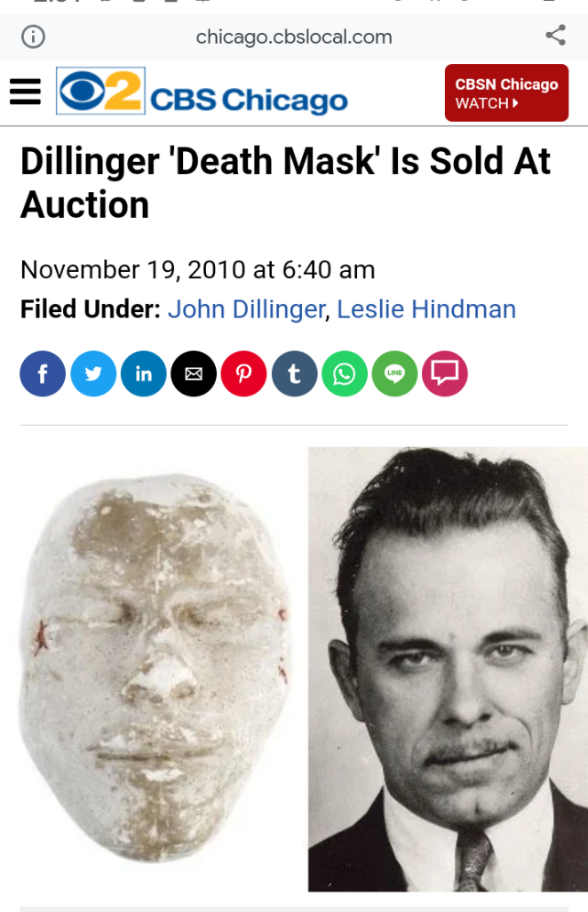Share article on LINE
Image resolution: width=588 pixels, height=912 pixels.
tap(394, 373)
